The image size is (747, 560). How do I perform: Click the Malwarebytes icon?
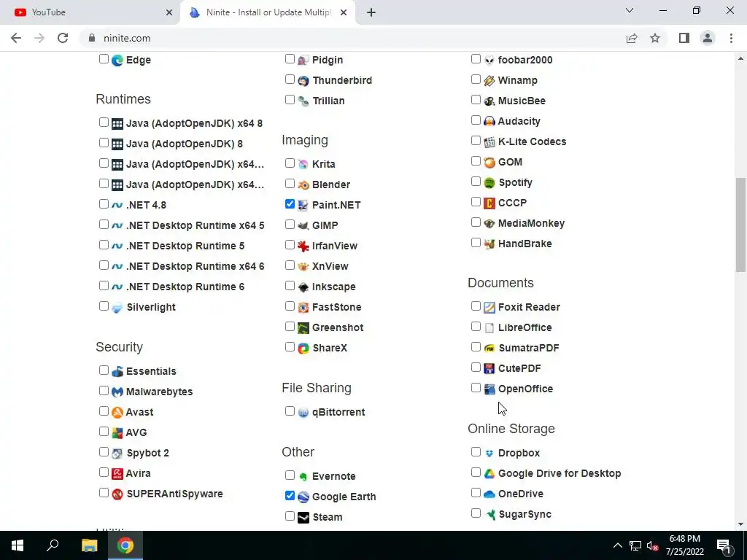[x=117, y=392]
